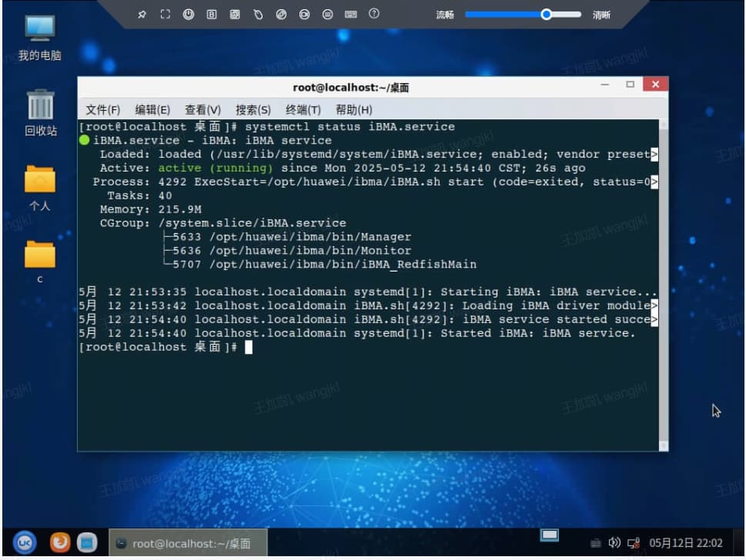Open the 查看(V) menu in terminal
Viewport: 746px width, 560px height.
[202, 109]
